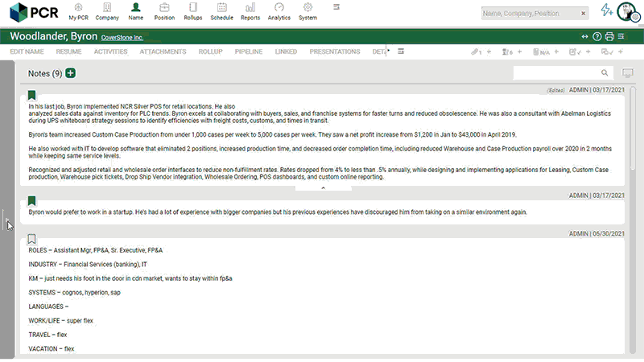Switch to the ACTIVITIES tab
The height and width of the screenshot is (362, 644).
point(111,51)
